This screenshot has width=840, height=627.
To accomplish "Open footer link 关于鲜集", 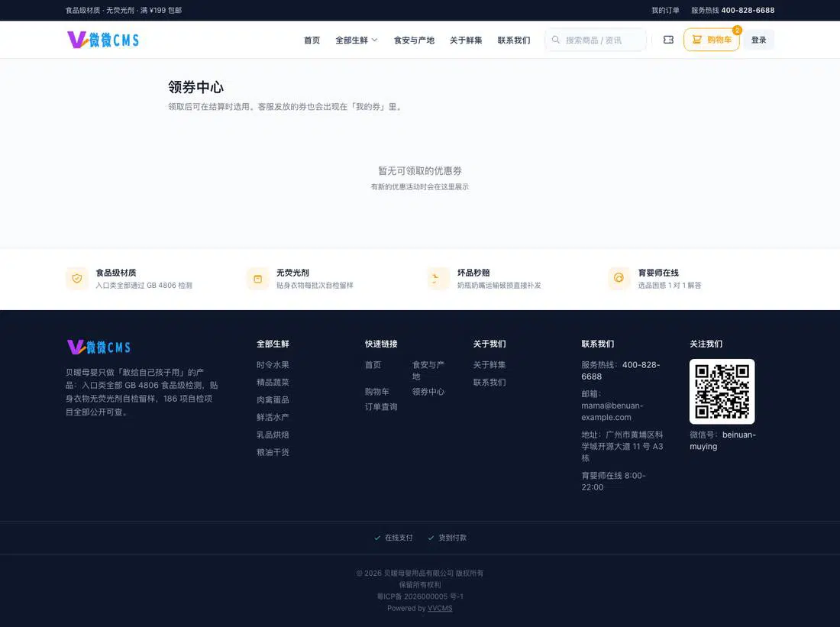I will coord(489,365).
